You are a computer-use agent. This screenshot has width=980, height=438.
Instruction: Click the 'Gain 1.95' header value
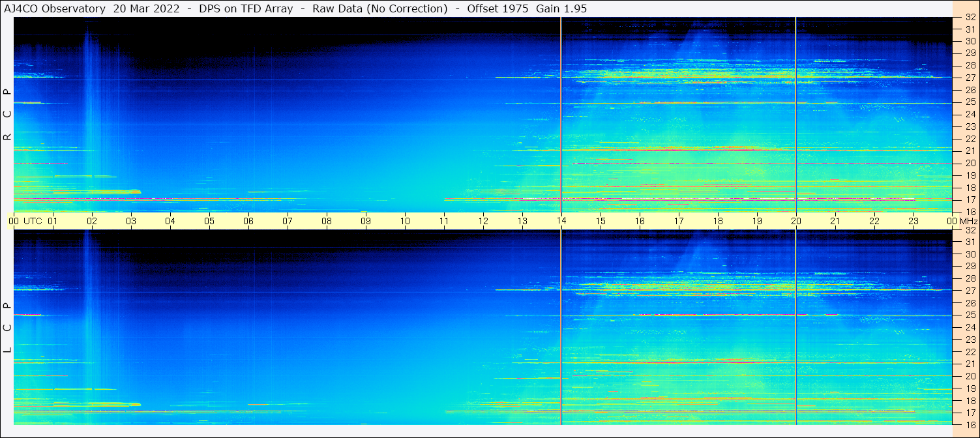(561, 9)
